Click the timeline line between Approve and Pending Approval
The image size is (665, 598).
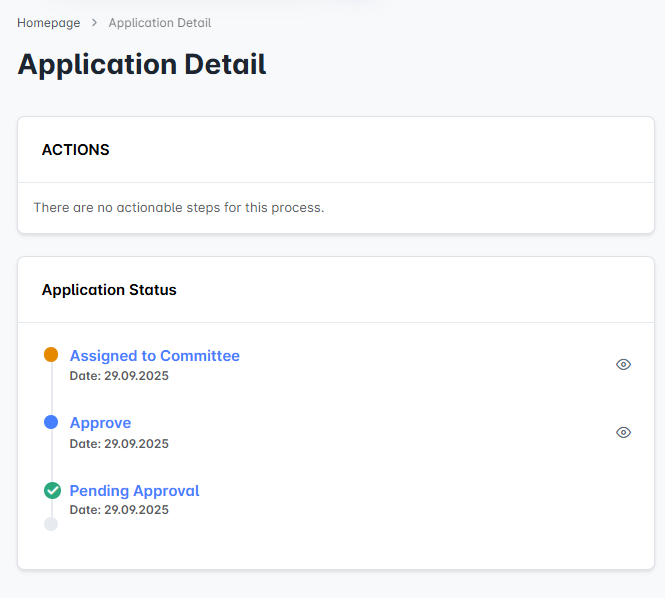[x=51, y=457]
